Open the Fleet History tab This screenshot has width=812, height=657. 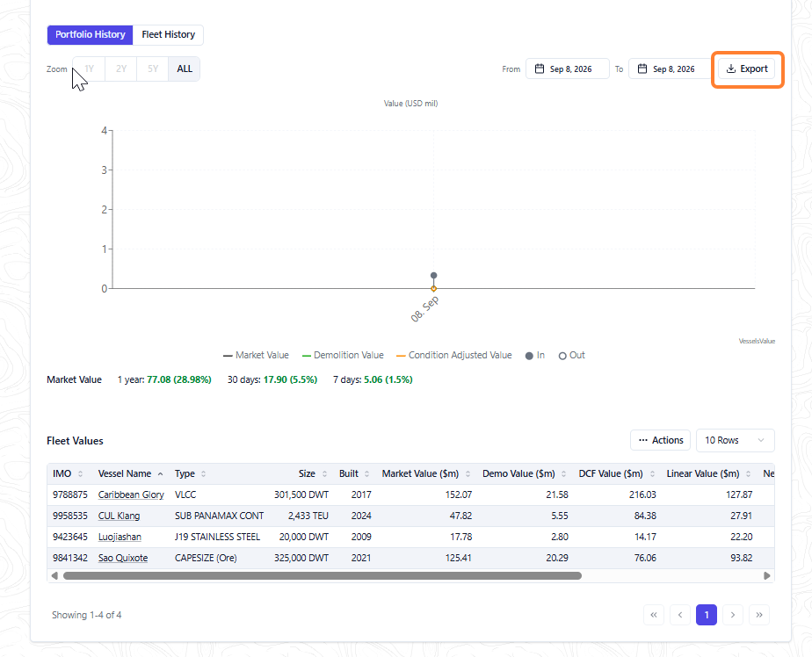[169, 34]
